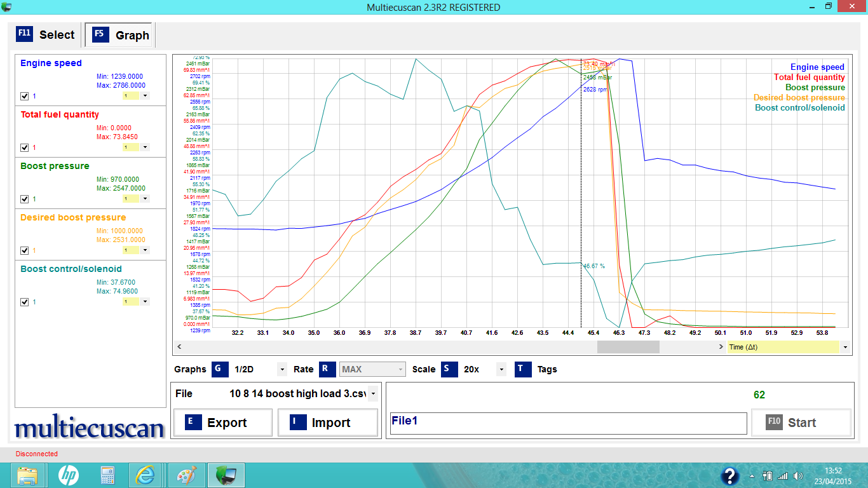Click the network signal tray icon
The width and height of the screenshot is (868, 488).
[783, 476]
